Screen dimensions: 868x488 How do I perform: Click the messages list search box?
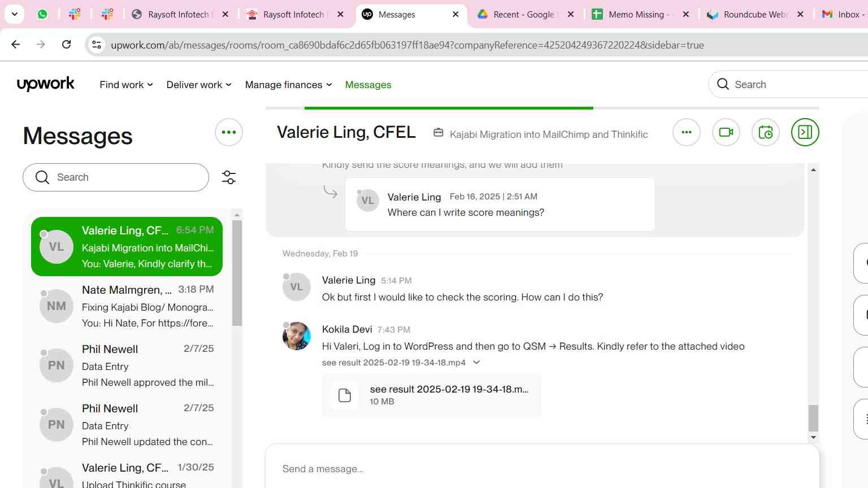coord(116,177)
